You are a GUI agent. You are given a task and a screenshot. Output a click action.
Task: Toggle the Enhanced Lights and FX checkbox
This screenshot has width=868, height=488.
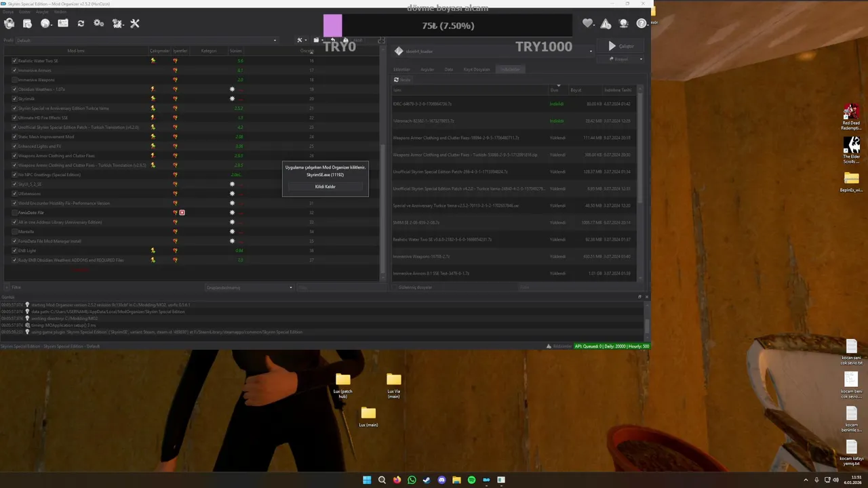coord(14,146)
